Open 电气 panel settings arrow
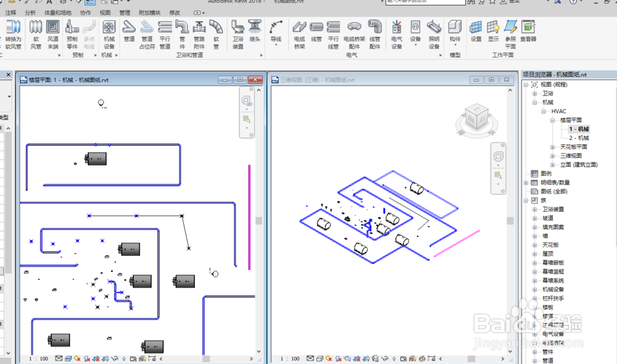 [x=440, y=56]
